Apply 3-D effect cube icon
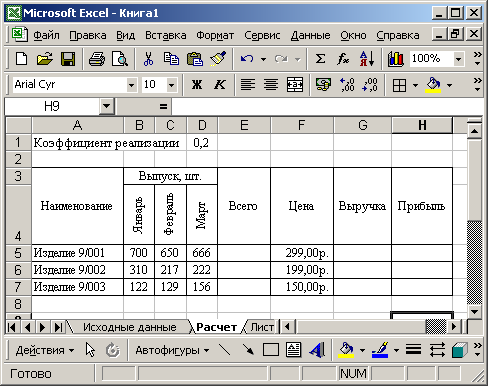The height and width of the screenshot is (386, 488). pos(460,350)
